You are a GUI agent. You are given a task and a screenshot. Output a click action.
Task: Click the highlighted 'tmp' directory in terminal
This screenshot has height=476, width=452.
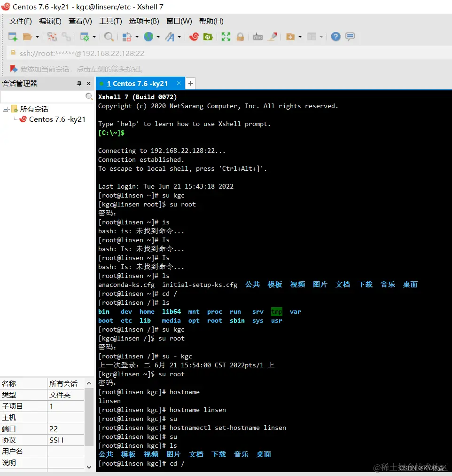pyautogui.click(x=276, y=312)
